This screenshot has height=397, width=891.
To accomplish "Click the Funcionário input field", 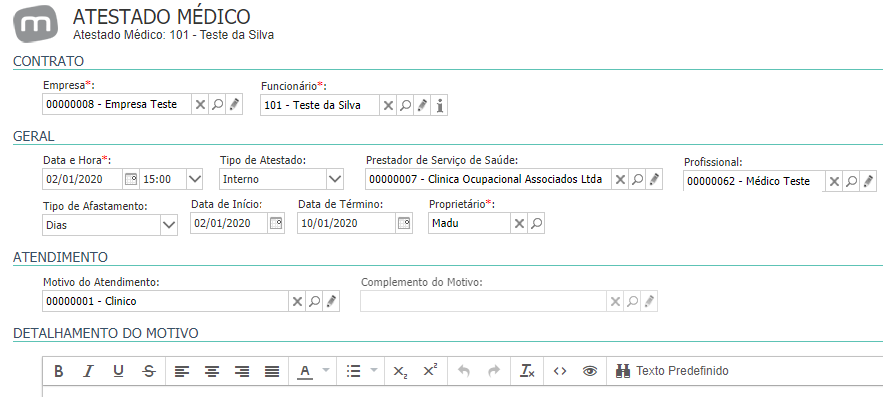I will (320, 106).
